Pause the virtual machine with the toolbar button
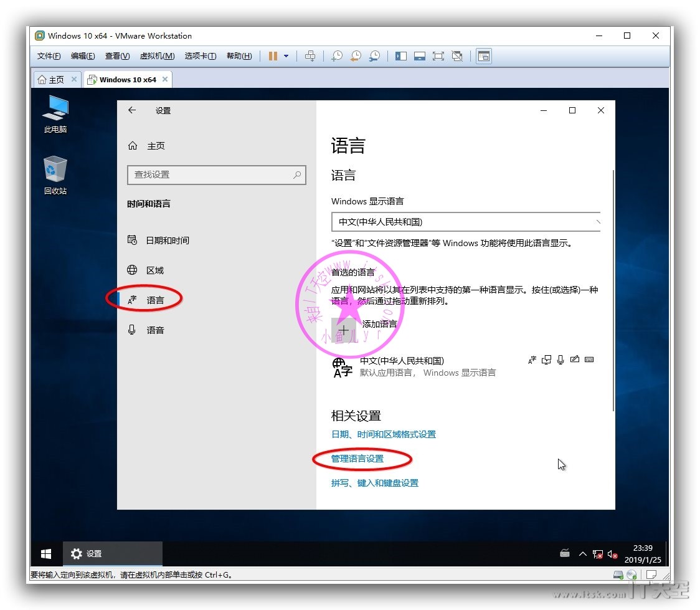The width and height of the screenshot is (700, 610). coord(273,56)
